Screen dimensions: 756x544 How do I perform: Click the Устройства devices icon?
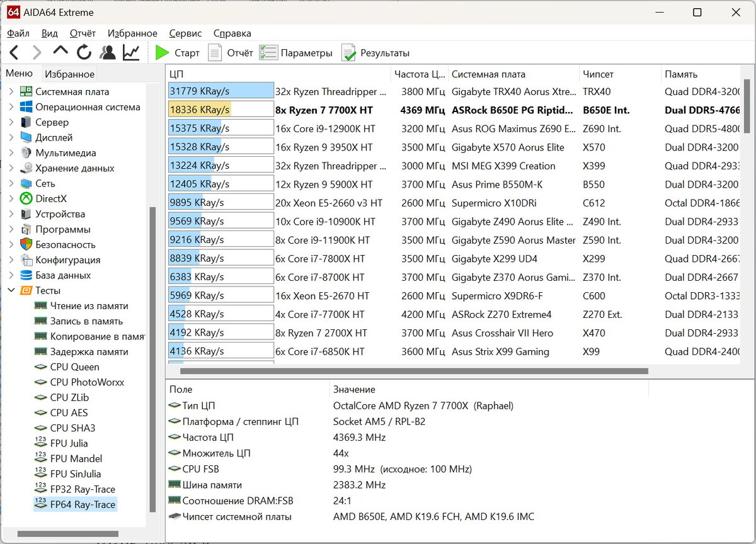(x=26, y=214)
